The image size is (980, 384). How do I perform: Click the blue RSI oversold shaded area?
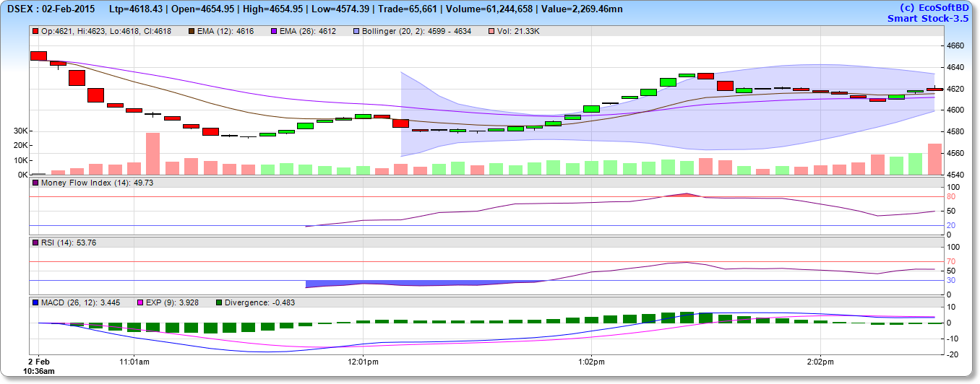click(x=419, y=284)
